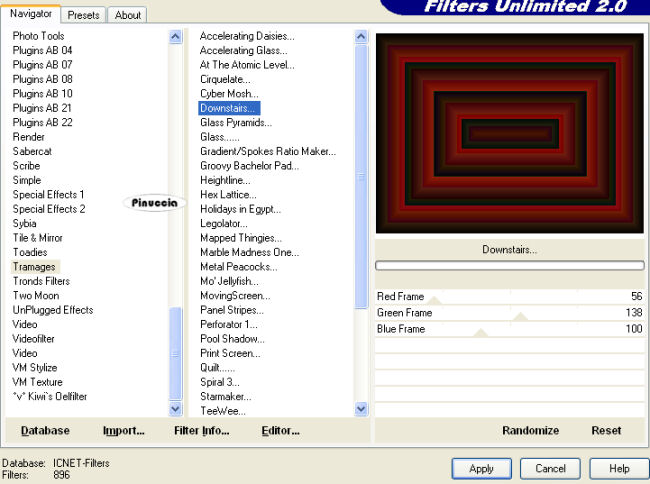Cancel the filter dialog

click(x=550, y=469)
